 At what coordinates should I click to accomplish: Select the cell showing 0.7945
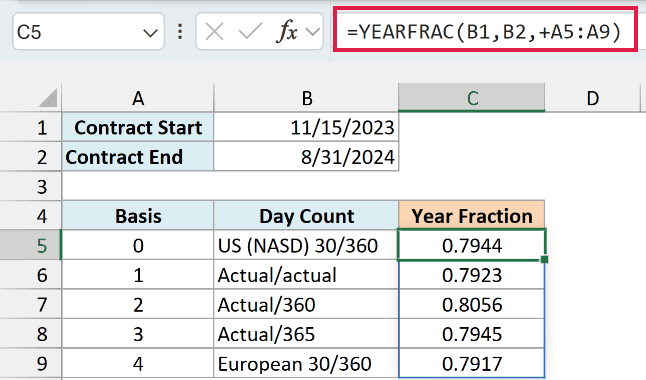(472, 334)
